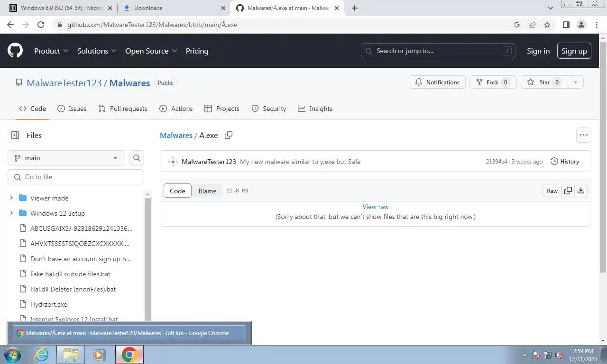Image resolution: width=607 pixels, height=364 pixels.
Task: Open the Product menu
Action: (51, 51)
